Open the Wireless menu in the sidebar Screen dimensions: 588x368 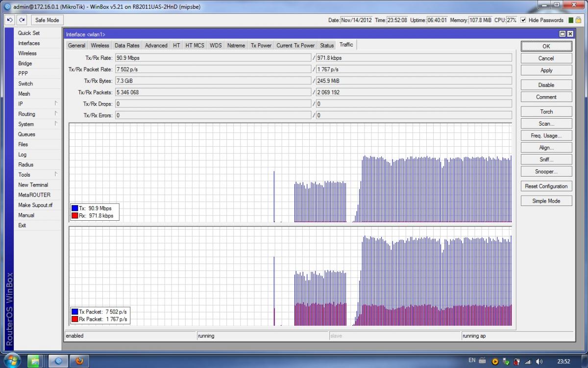click(27, 53)
